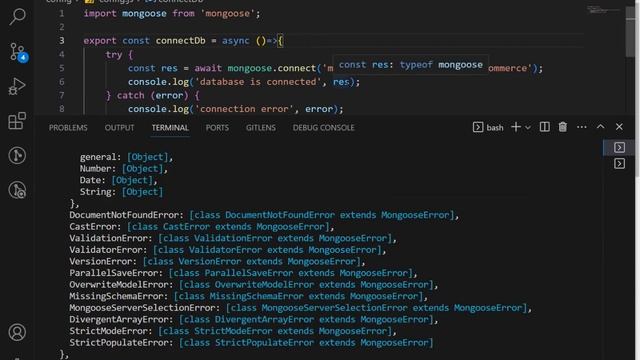Screen dimensions: 640x360
Task: Split the terminal
Action: point(544,127)
